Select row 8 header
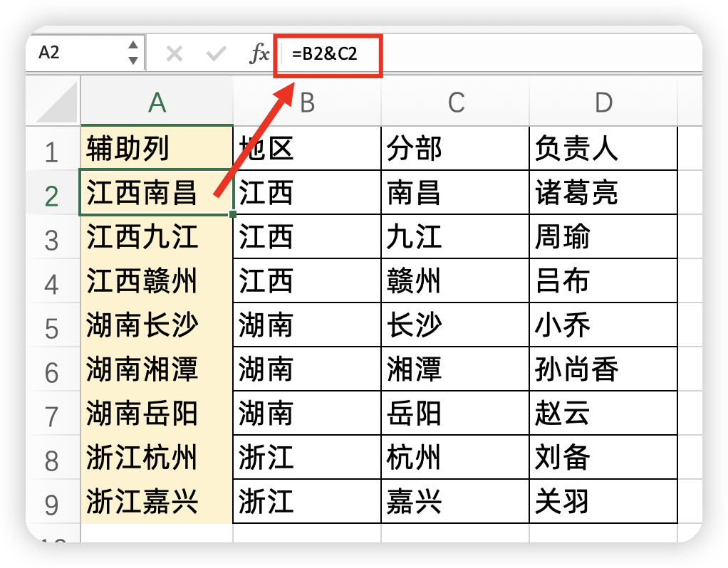728x568 pixels. [52, 457]
